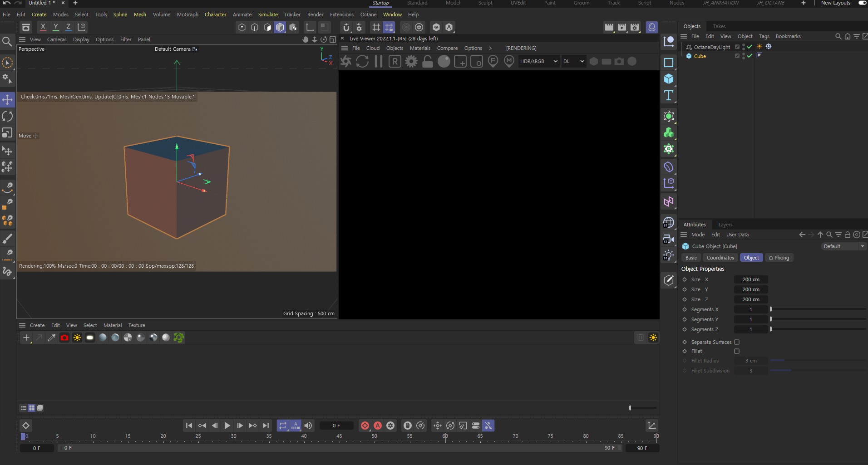The image size is (868, 465).
Task: Enable the Live Viewer material picker M icon
Action: click(x=509, y=61)
